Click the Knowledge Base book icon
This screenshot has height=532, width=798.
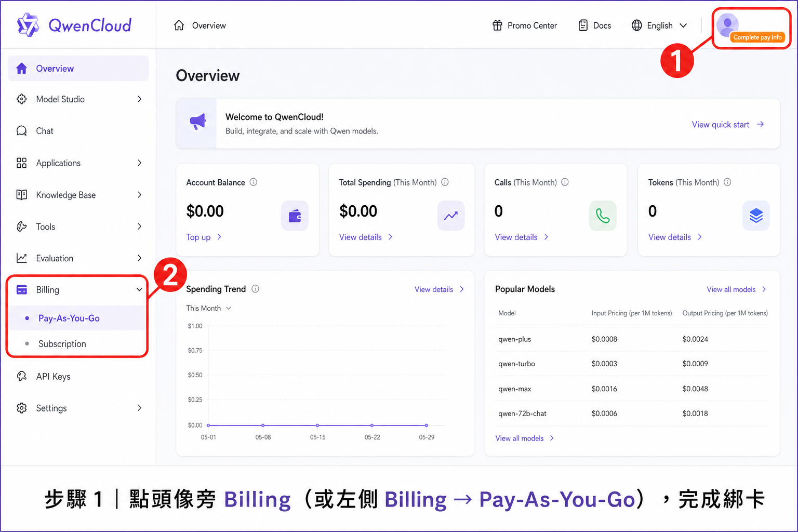pyautogui.click(x=22, y=195)
